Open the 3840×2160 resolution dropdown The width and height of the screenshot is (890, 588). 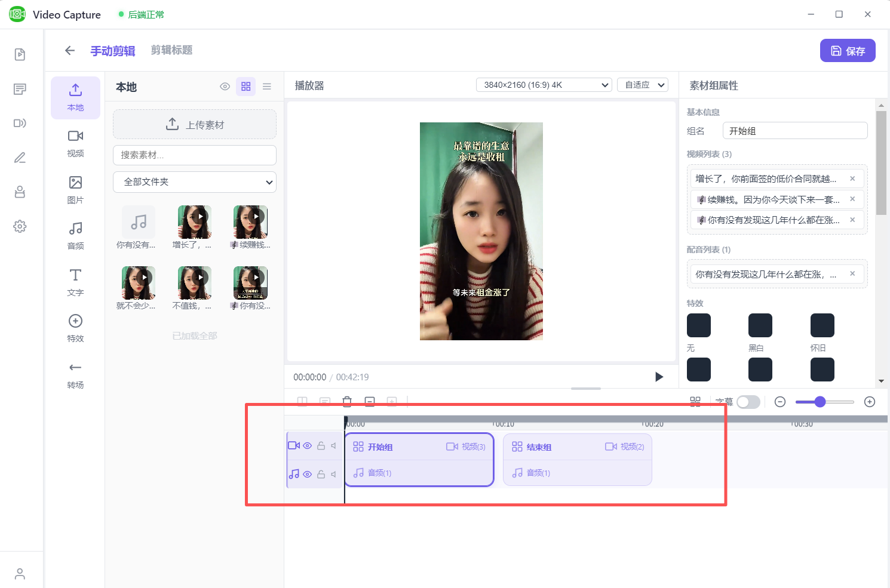[x=544, y=85]
